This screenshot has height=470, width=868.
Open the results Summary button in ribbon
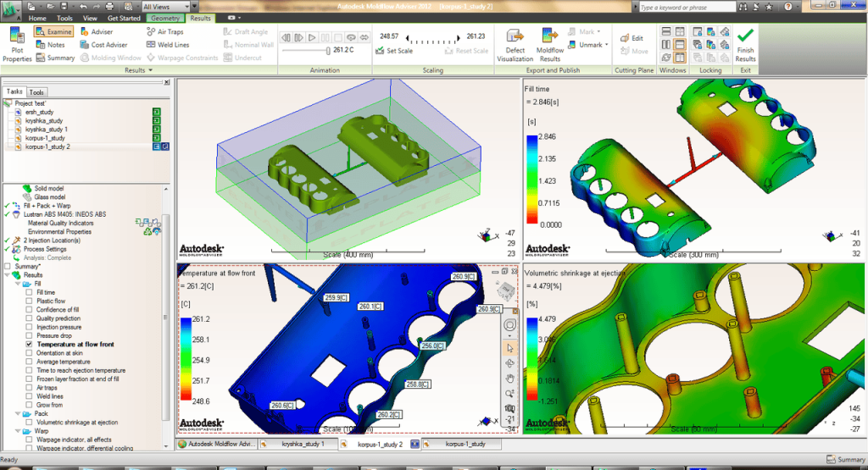55,58
